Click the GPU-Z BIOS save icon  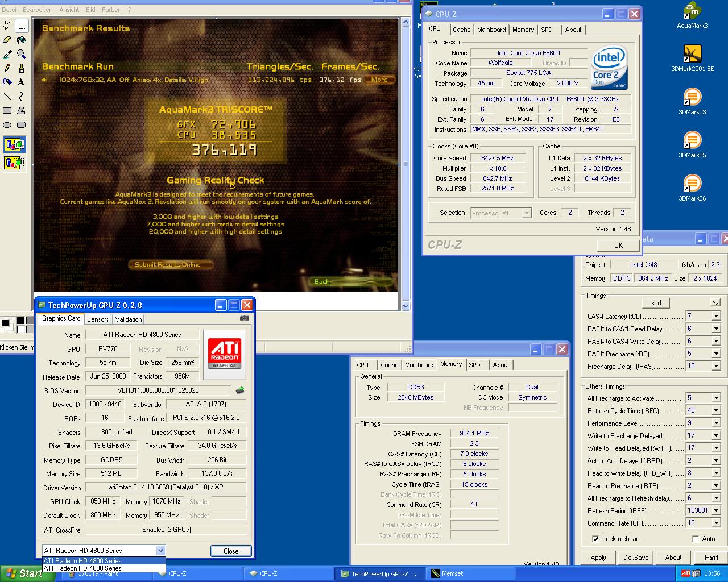coord(240,390)
